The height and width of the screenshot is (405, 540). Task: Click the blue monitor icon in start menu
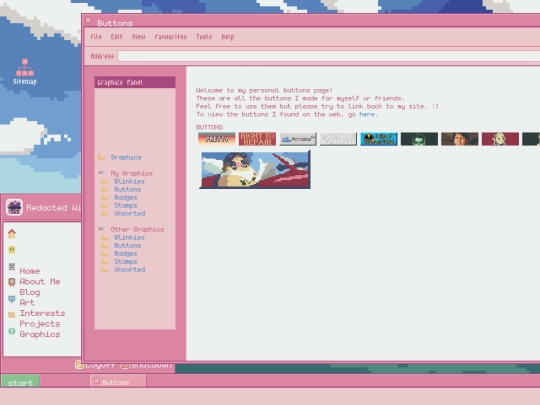click(12, 299)
